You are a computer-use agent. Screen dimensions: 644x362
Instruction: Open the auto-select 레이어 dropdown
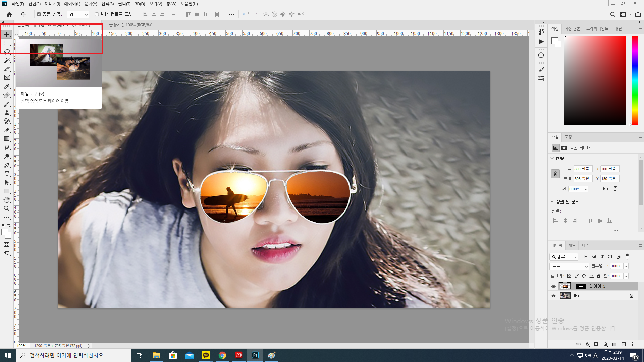[x=78, y=14]
